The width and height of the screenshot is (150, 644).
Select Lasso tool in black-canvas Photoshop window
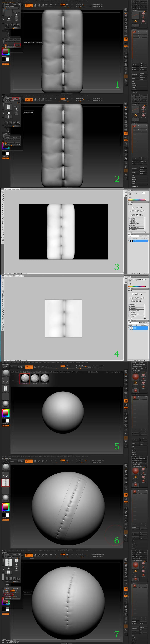(x=3, y=196)
